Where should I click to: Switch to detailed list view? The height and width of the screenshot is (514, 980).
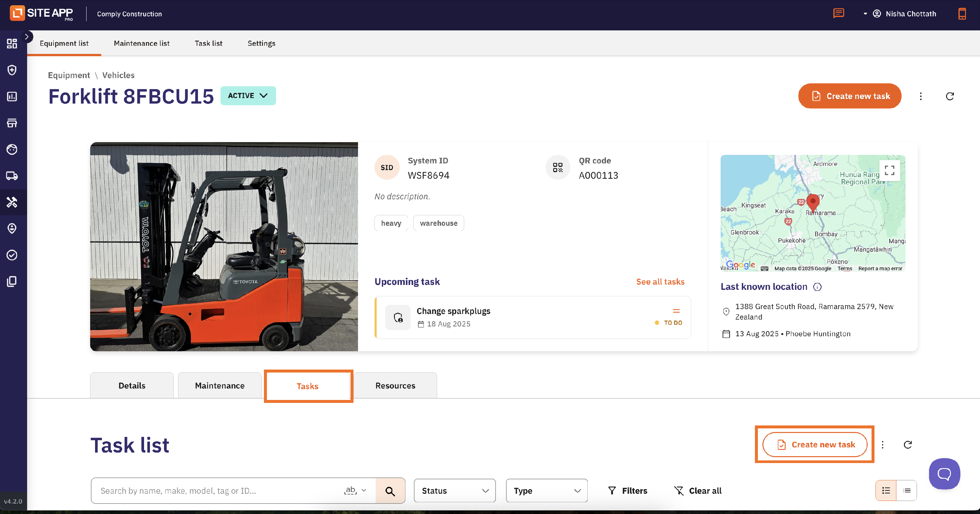pos(886,491)
